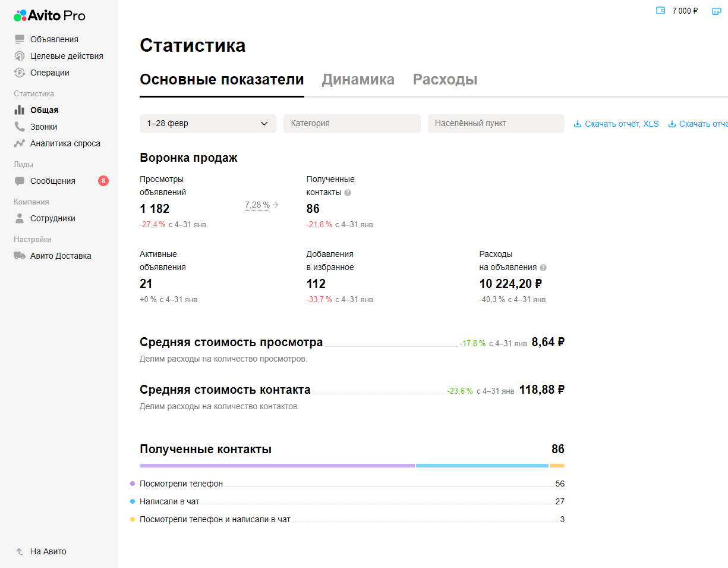Click the 7,28 % conversion rate
Screen dimensions: 728x568
click(257, 205)
